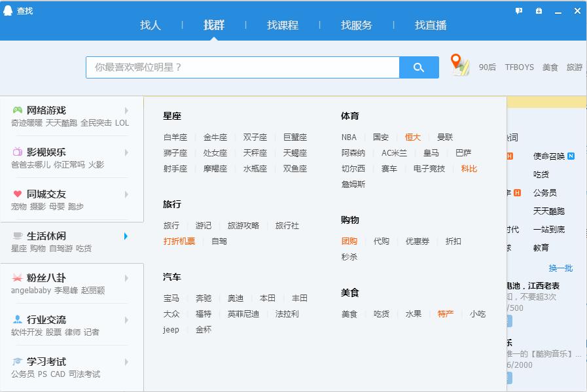Open feedback via the speech bubble icon

click(518, 10)
